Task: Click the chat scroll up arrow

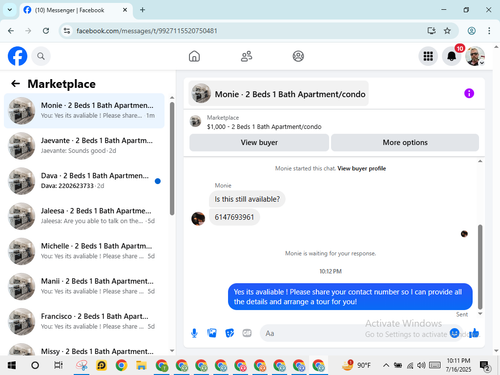Action: click(480, 161)
